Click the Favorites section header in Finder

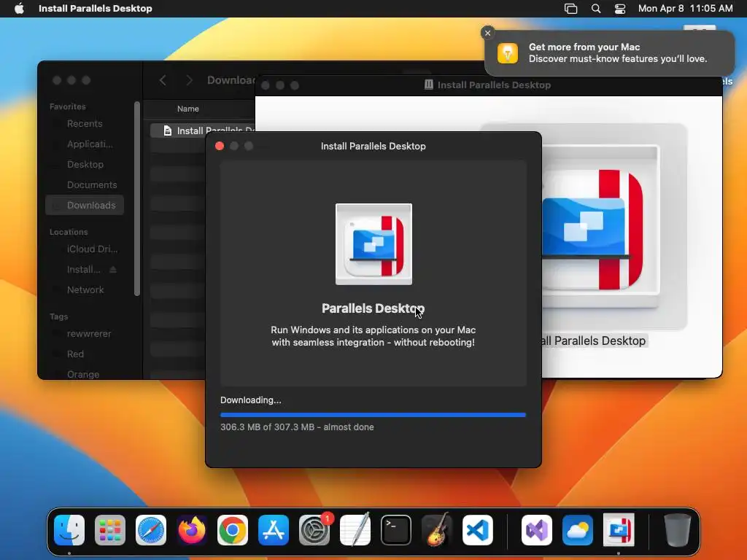pos(68,106)
